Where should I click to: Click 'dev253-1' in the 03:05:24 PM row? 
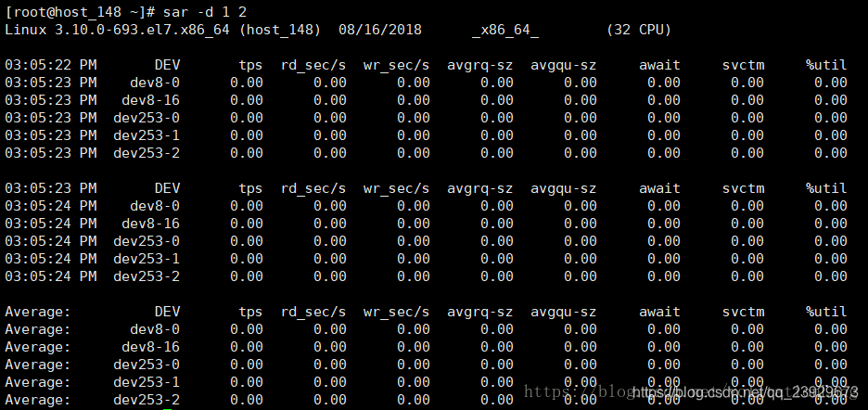[x=147, y=259]
